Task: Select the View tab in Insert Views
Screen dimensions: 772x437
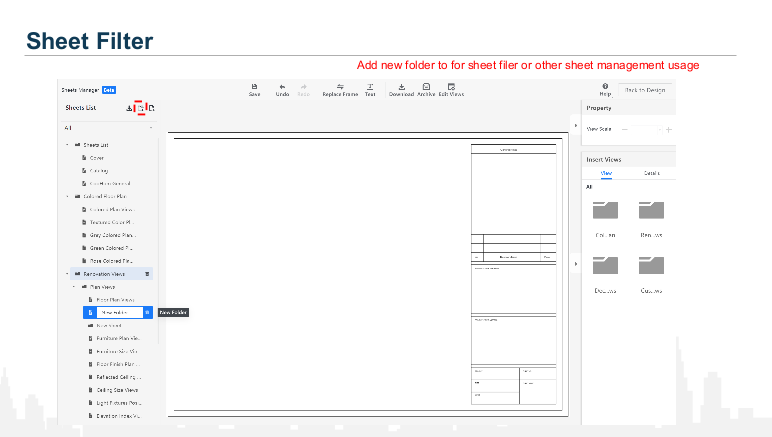Action: (x=606, y=173)
